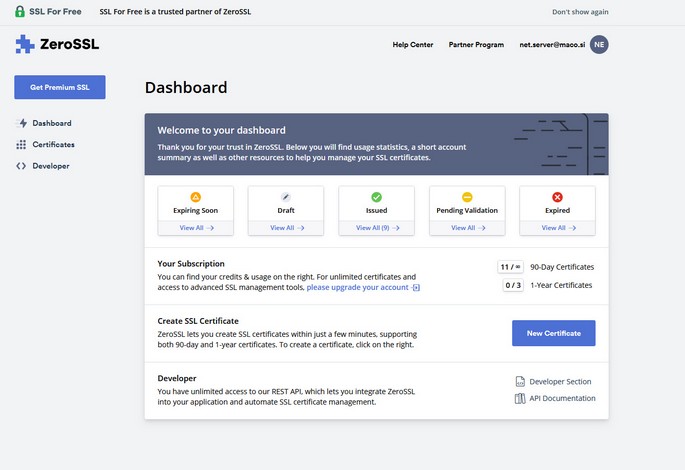Click the Expiring Soon warning icon

pyautogui.click(x=196, y=197)
